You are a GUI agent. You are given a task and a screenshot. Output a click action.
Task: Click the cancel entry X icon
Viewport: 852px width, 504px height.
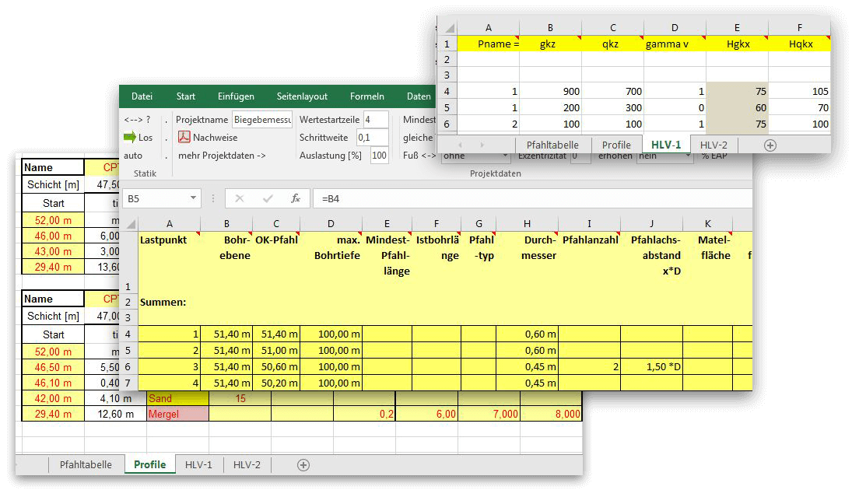point(239,199)
